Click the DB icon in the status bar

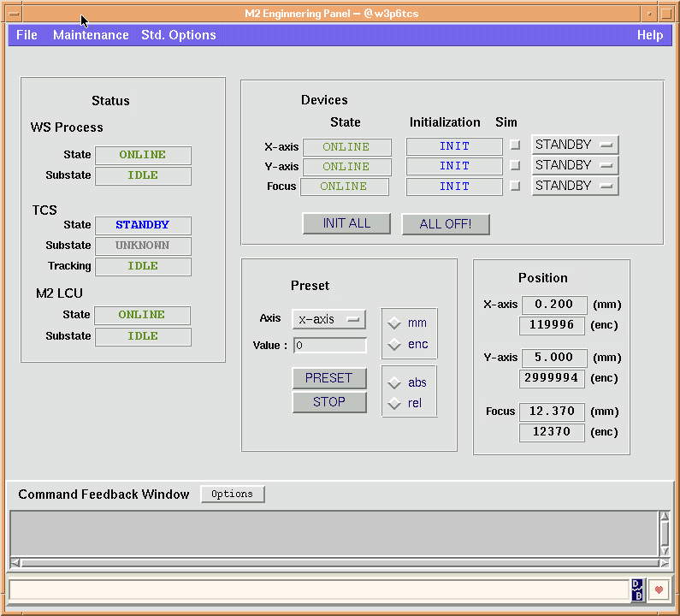pos(637,590)
